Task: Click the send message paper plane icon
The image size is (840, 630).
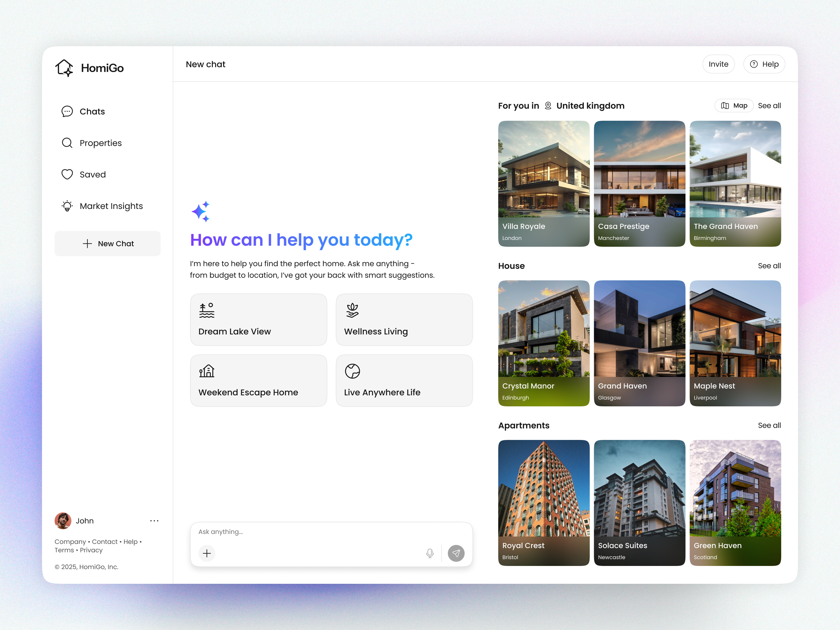Action: coord(456,553)
